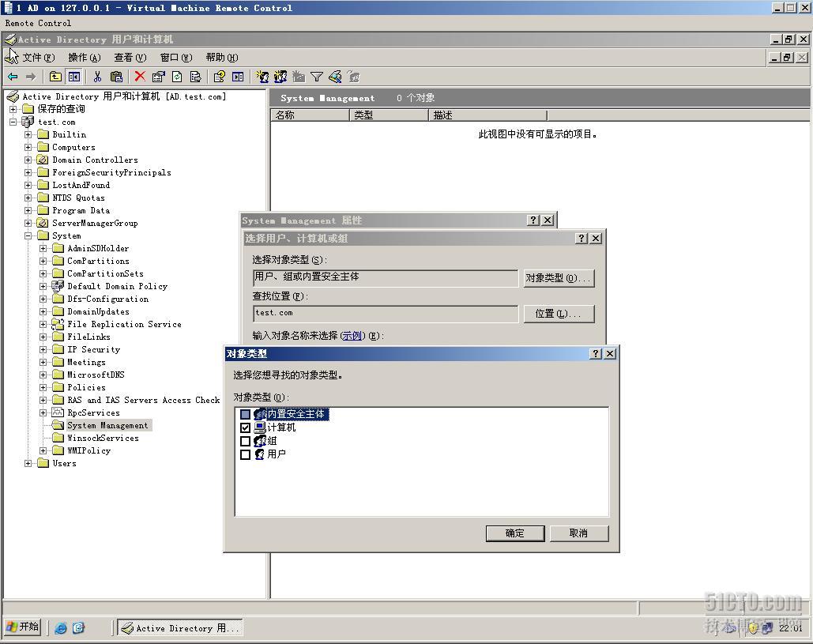
Task: Select the IP Security tree item
Action: tap(93, 349)
